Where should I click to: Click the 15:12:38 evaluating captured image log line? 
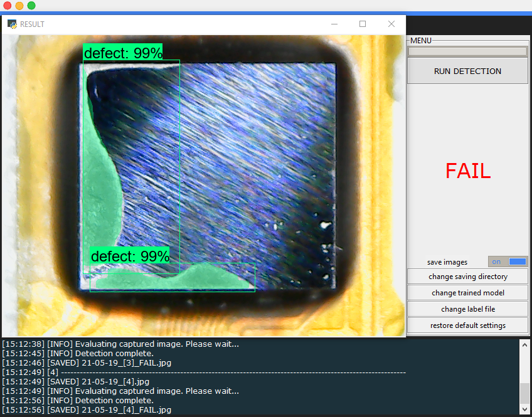(x=120, y=344)
